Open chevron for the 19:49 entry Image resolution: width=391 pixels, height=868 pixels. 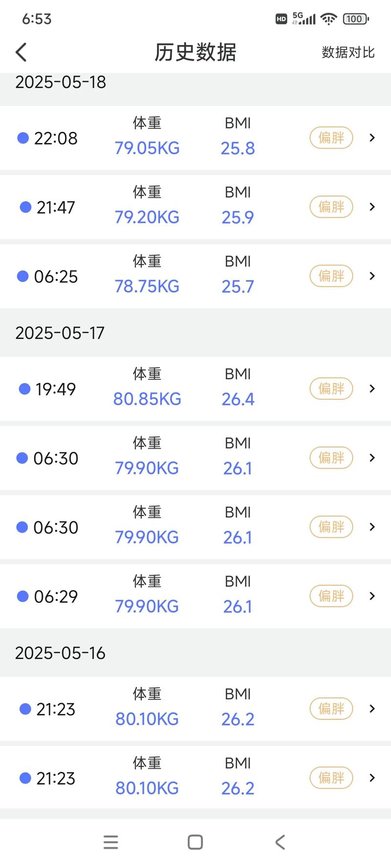coord(372,389)
